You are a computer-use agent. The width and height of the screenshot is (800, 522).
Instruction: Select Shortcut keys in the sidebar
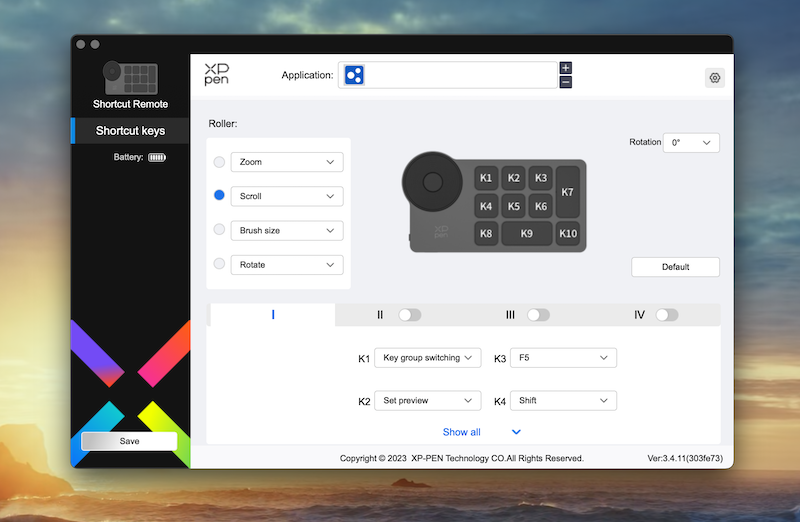pos(130,131)
